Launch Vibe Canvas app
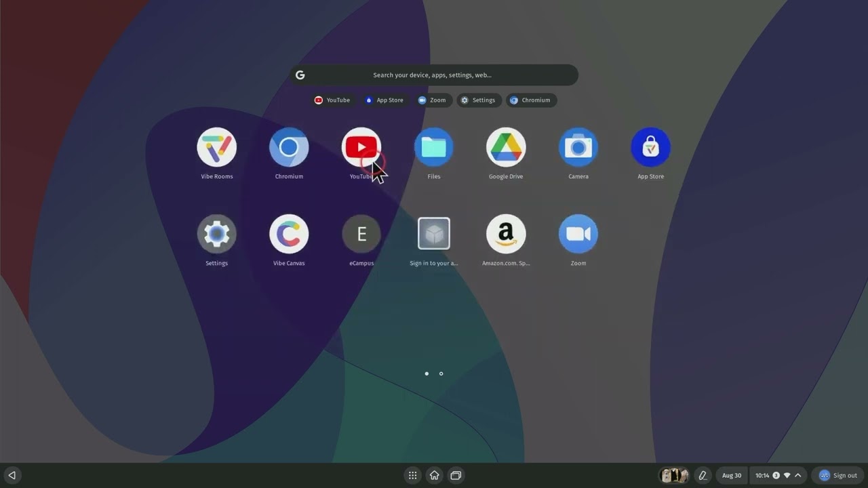 click(289, 234)
